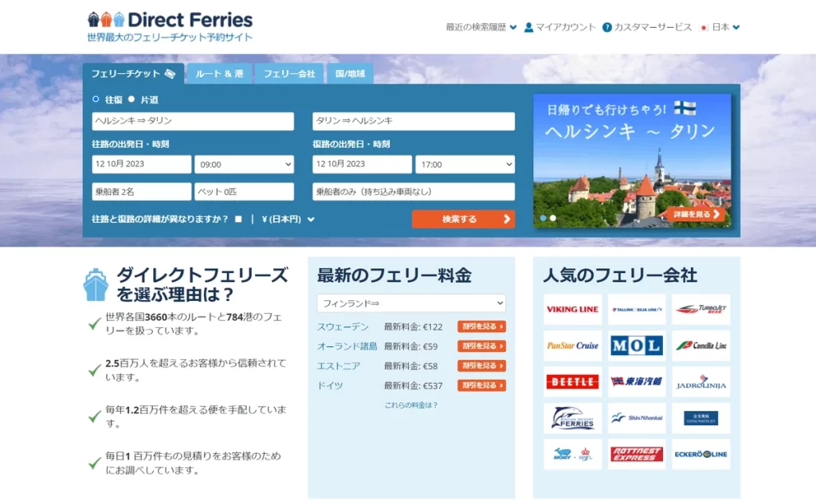Click the スウェーデン fare link
816x504 pixels.
coord(343,326)
